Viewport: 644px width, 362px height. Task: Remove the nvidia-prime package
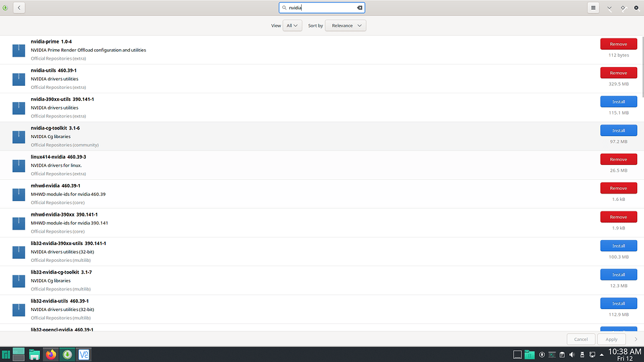tap(618, 44)
